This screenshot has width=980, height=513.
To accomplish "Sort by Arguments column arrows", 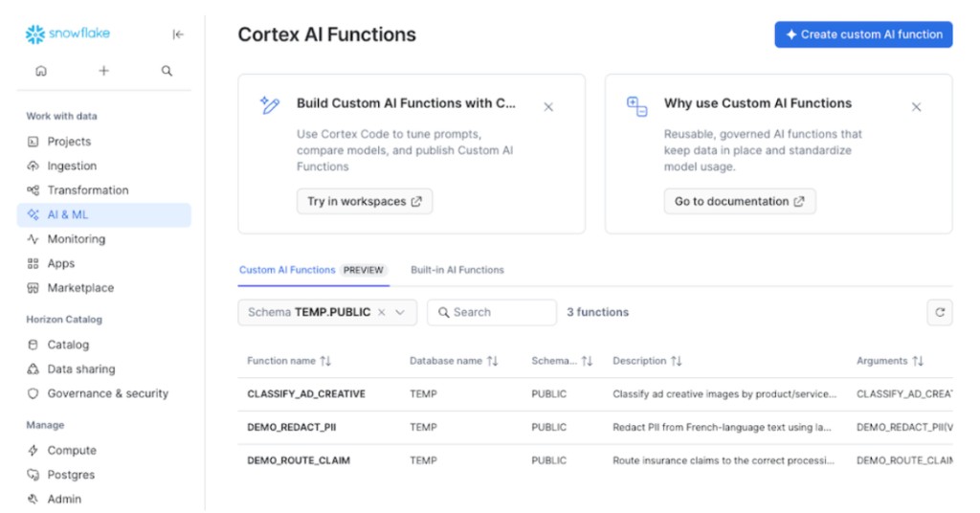I will pyautogui.click(x=918, y=361).
